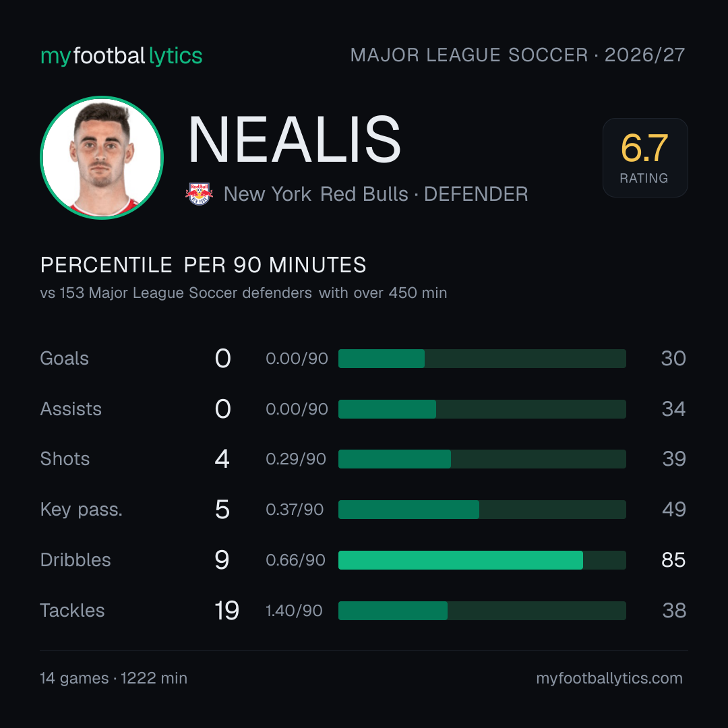728x728 pixels.
Task: Select the Dribbles percentile bar
Action: [482, 560]
